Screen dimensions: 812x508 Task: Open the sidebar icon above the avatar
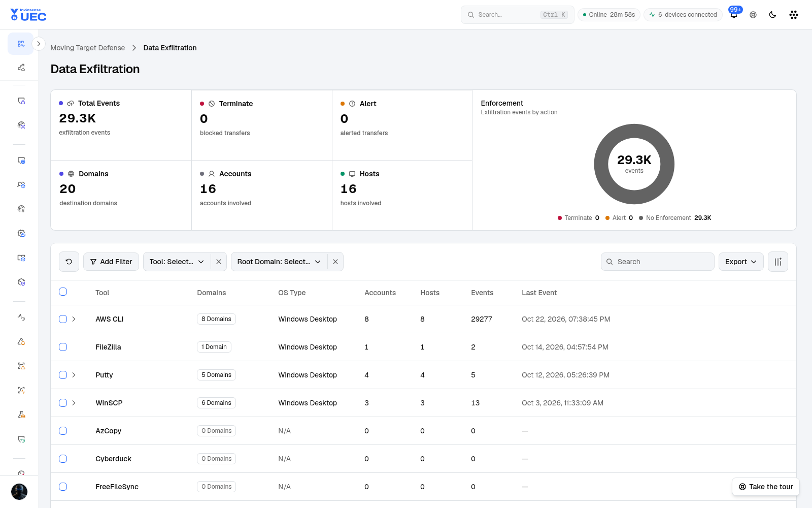pyautogui.click(x=21, y=472)
